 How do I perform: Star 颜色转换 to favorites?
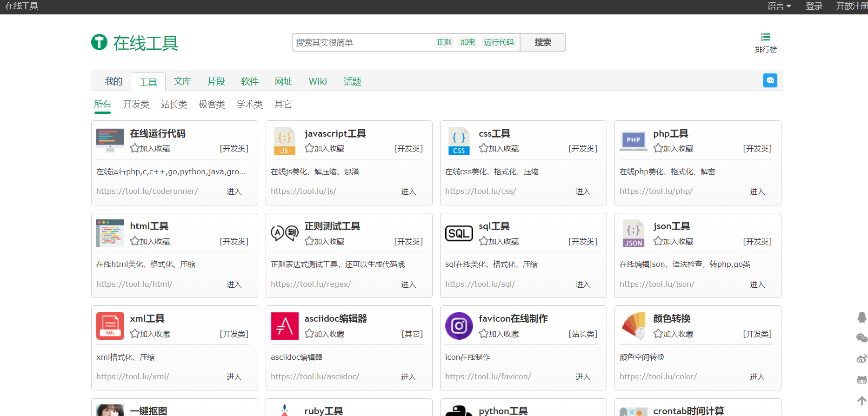[674, 334]
